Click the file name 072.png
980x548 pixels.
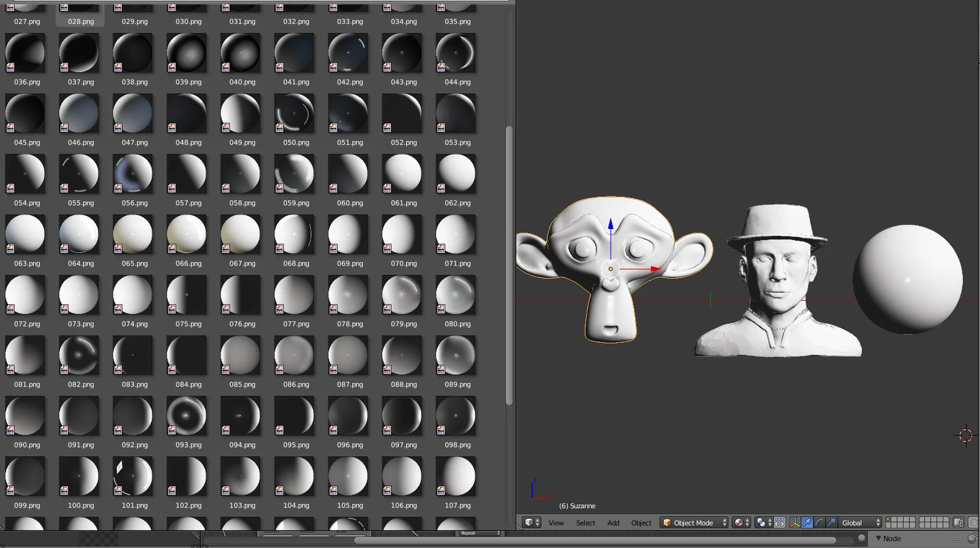point(27,325)
